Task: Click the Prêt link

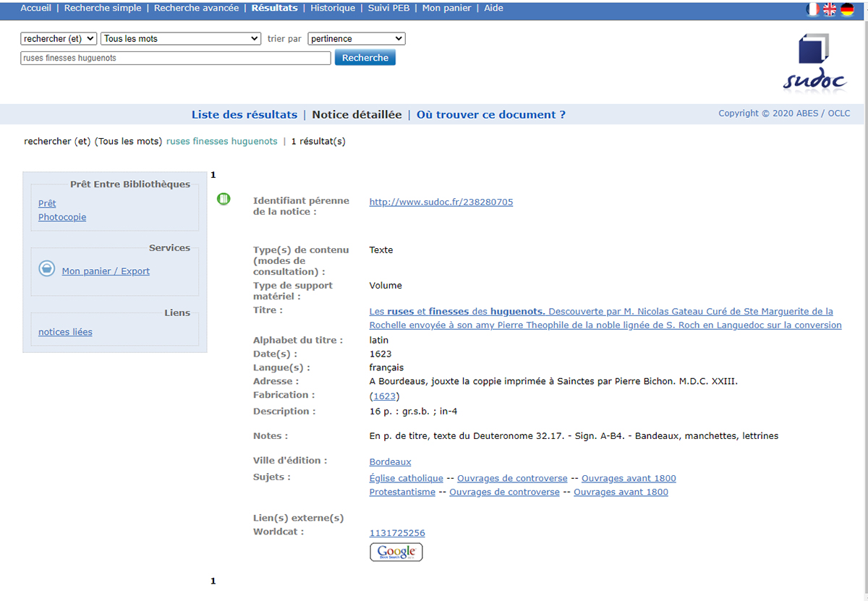Action: click(47, 203)
